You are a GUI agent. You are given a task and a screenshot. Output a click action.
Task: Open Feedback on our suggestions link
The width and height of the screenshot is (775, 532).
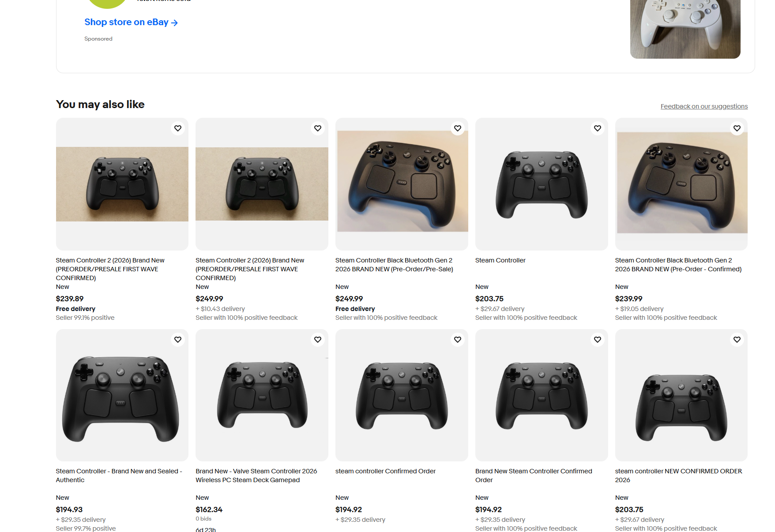(x=704, y=106)
